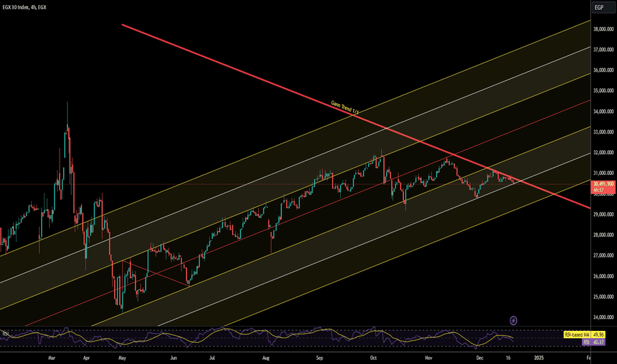Click the Dec label on time axis
The height and width of the screenshot is (364, 617).
tap(480, 357)
